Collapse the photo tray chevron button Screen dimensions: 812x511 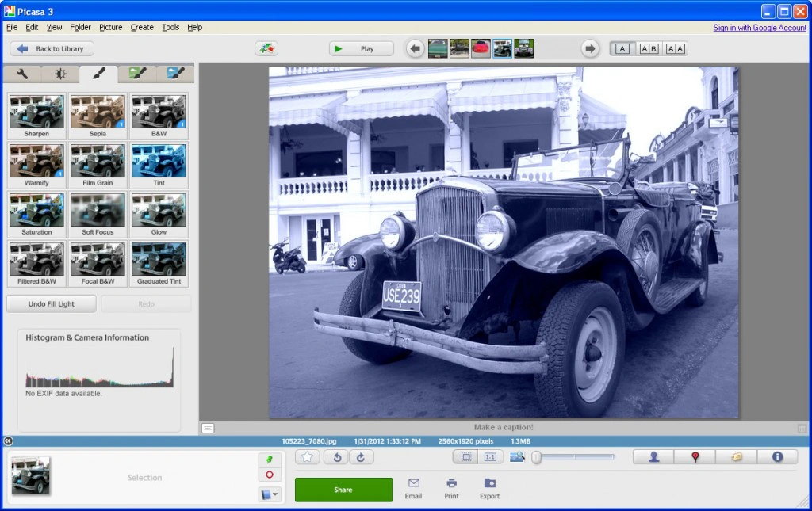click(8, 441)
